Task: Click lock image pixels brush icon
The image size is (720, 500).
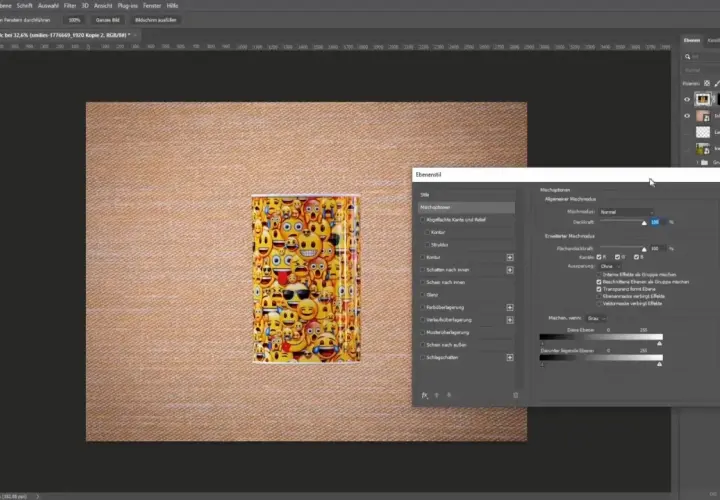Action: (x=717, y=83)
